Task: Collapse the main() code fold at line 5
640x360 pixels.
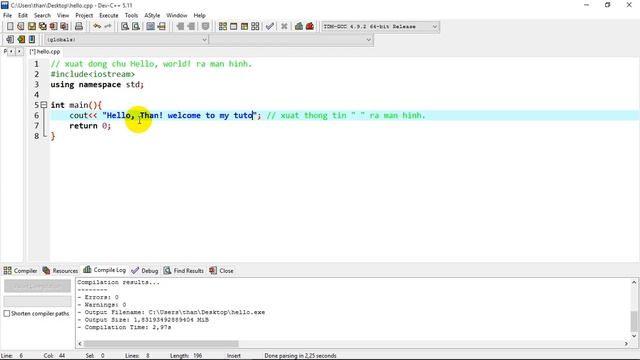Action: 44,105
